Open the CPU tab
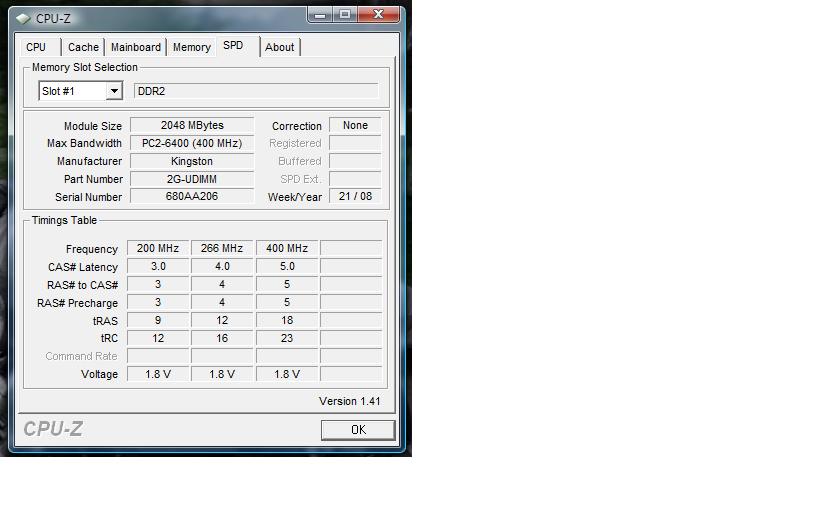 click(x=36, y=47)
